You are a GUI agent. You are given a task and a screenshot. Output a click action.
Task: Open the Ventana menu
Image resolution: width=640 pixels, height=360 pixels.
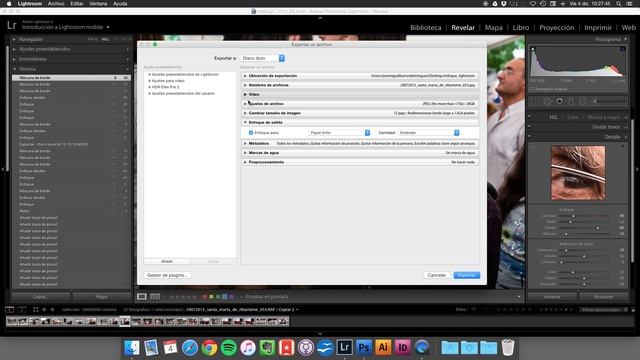click(x=98, y=4)
